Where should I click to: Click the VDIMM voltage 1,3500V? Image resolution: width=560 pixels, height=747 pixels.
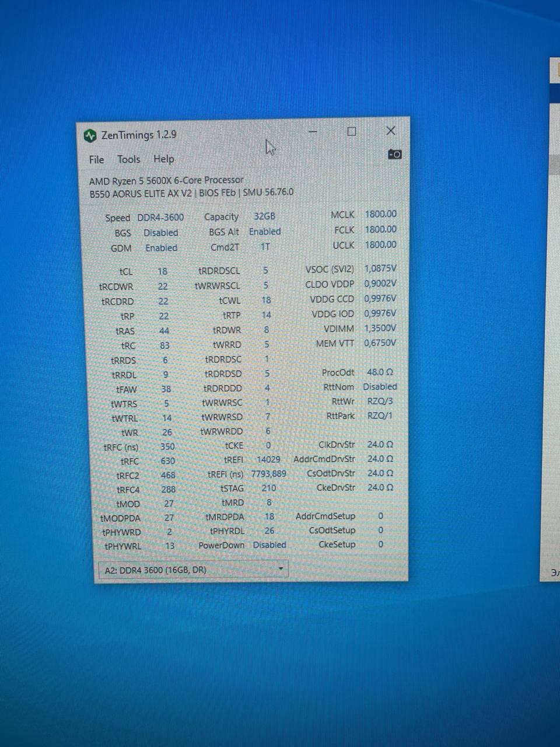tap(380, 328)
